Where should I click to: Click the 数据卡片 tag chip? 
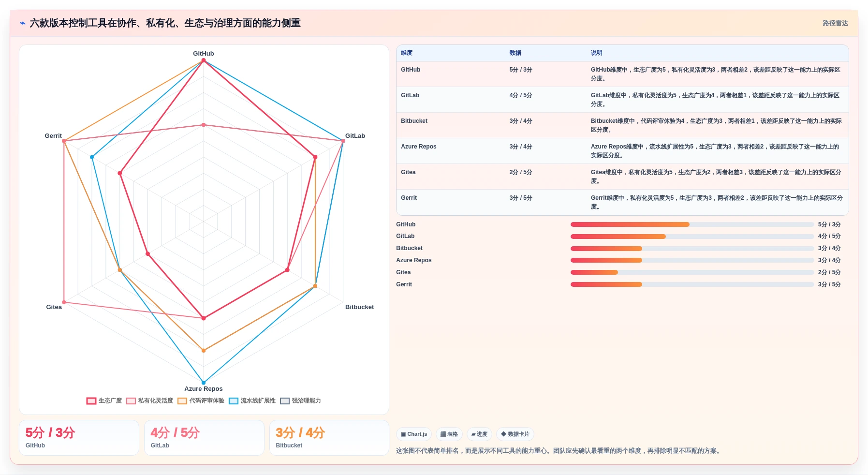(x=515, y=434)
